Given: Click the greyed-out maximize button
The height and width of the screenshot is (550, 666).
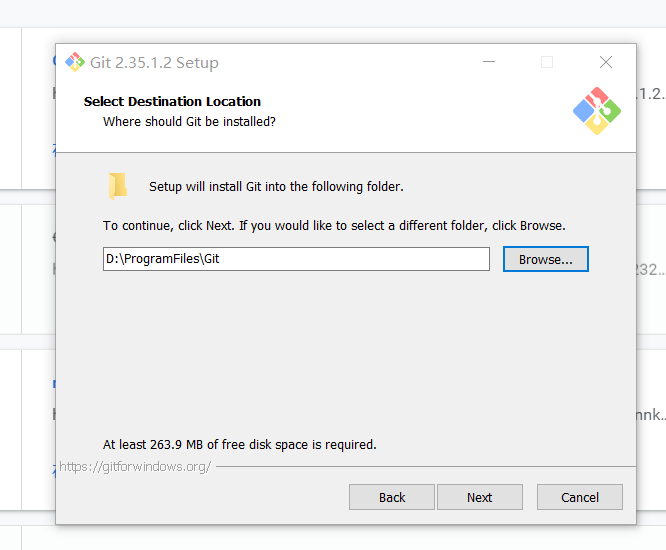Looking at the screenshot, I should pyautogui.click(x=547, y=62).
